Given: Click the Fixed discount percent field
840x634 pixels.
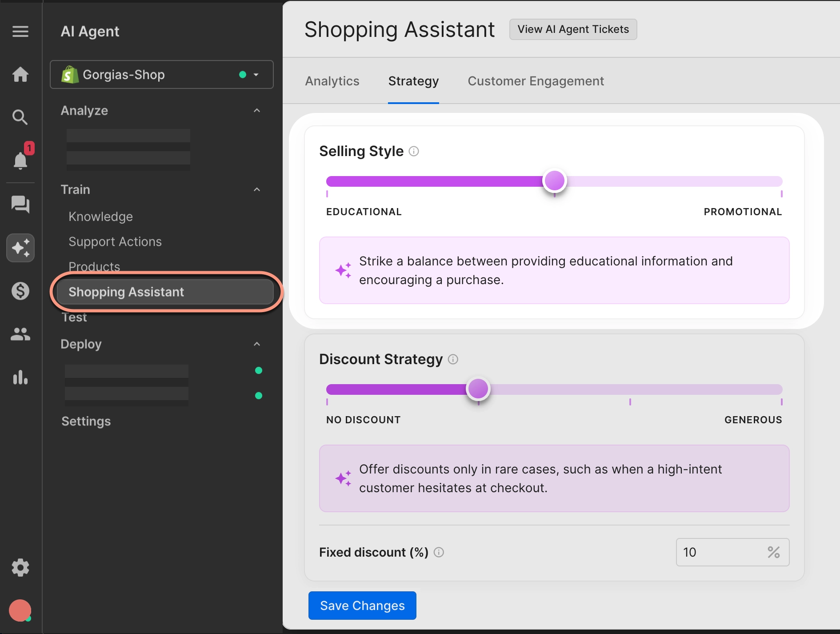Looking at the screenshot, I should (x=732, y=552).
